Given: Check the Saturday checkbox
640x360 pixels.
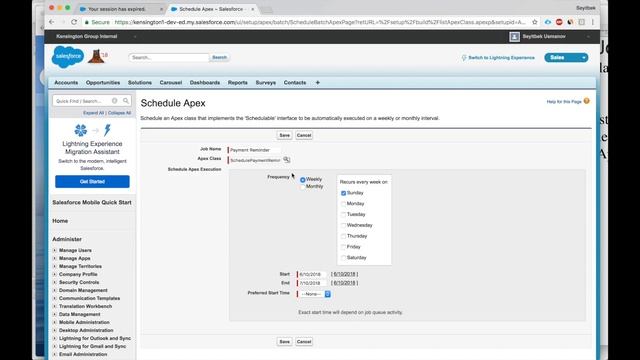Looking at the screenshot, I should pyautogui.click(x=343, y=258).
